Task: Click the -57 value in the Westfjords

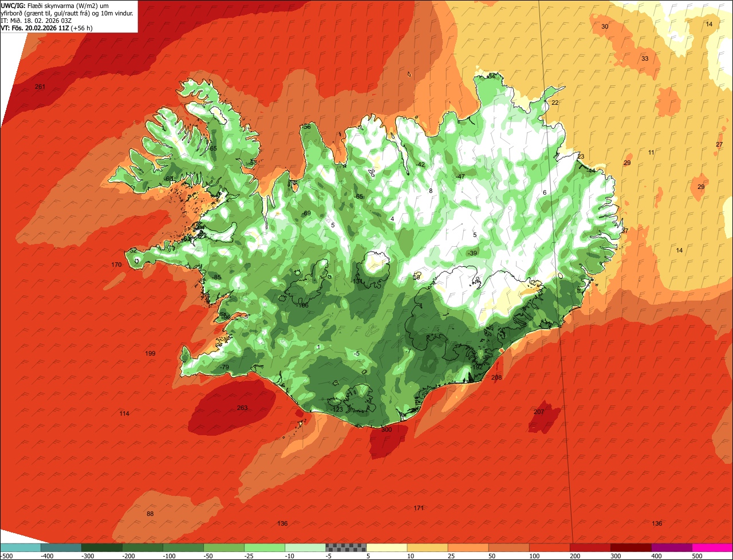Action: point(253,163)
